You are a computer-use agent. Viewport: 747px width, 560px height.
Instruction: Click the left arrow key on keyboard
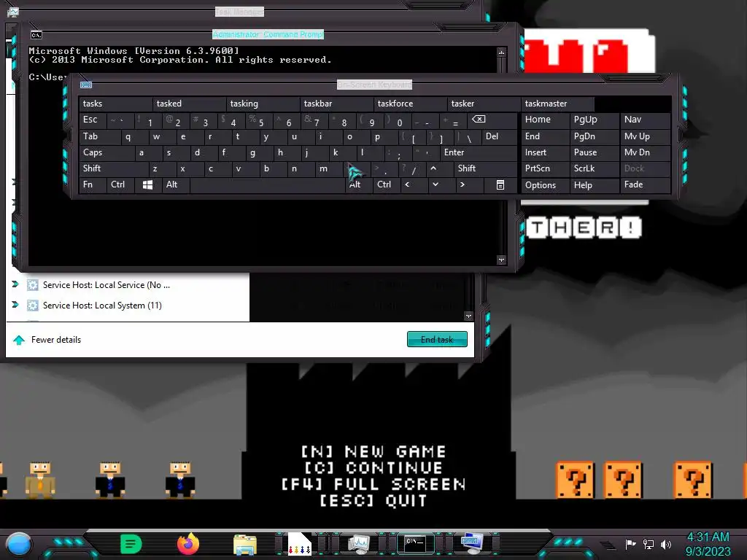pyautogui.click(x=407, y=184)
